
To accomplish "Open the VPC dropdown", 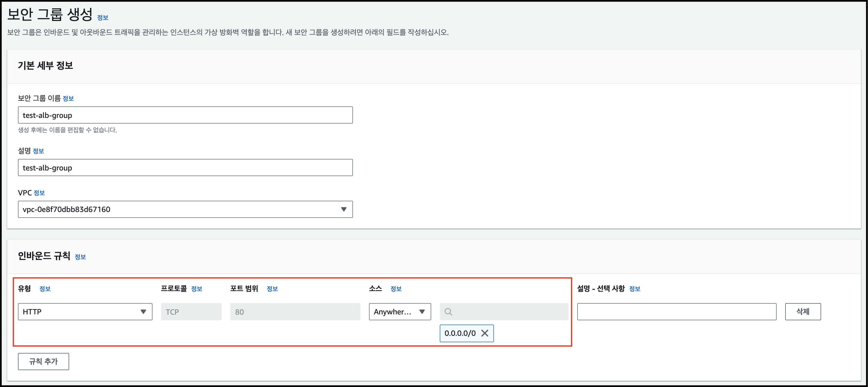I will coord(185,209).
